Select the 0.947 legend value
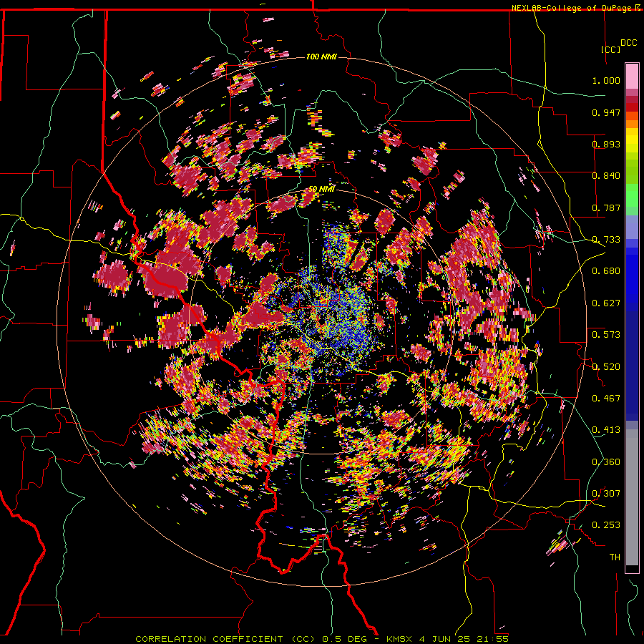This screenshot has height=644, width=644. pos(606,112)
